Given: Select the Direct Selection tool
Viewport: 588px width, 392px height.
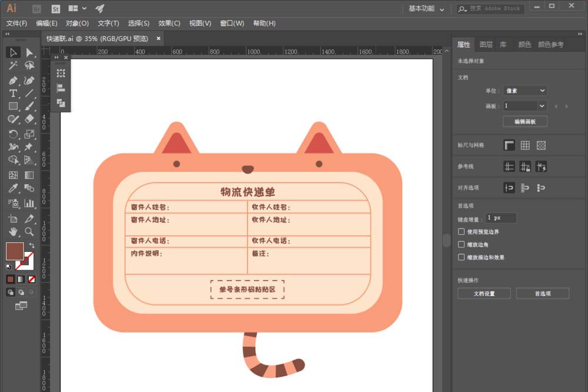Looking at the screenshot, I should 29,52.
